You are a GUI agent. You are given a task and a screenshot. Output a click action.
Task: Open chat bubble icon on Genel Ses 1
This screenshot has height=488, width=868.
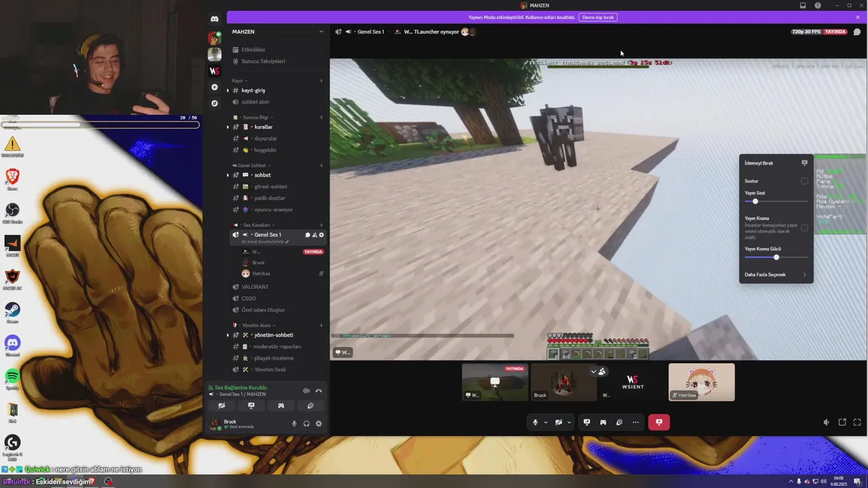(307, 235)
